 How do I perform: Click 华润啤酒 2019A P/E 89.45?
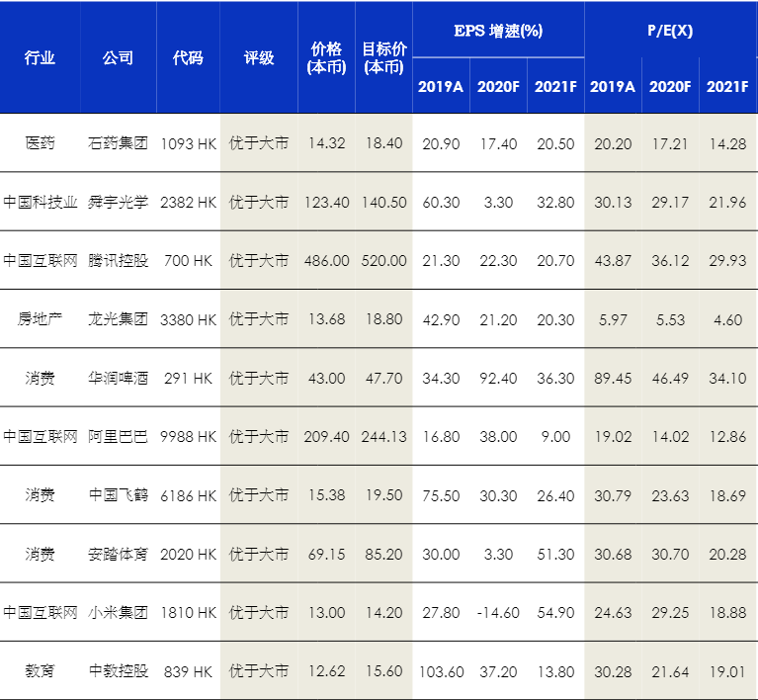[x=613, y=379]
